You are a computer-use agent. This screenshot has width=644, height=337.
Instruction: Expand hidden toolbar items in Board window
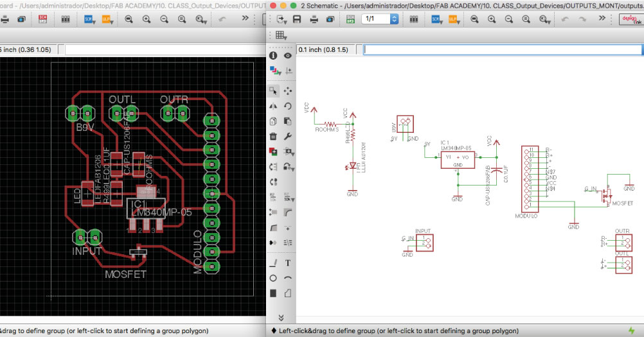tap(246, 19)
